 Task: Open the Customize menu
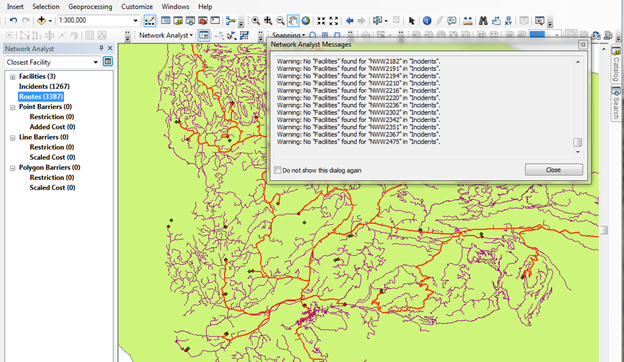click(137, 7)
